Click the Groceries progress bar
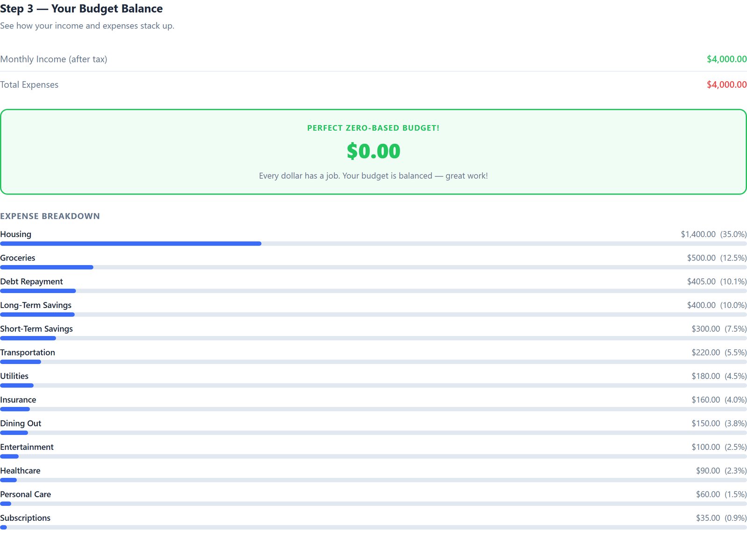This screenshot has width=747, height=560. click(x=373, y=267)
